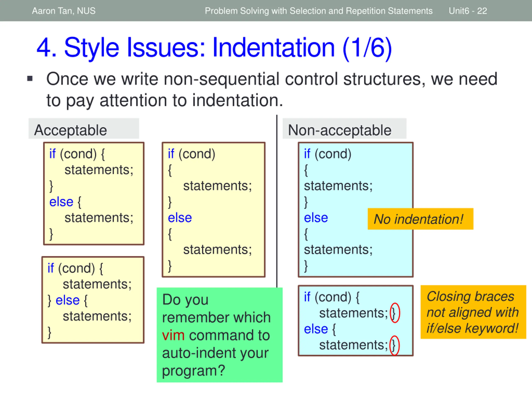Screen dimensions: 532x399
Task: Click the "Aaron Tan, NUS" header text
Action: [x=64, y=11]
